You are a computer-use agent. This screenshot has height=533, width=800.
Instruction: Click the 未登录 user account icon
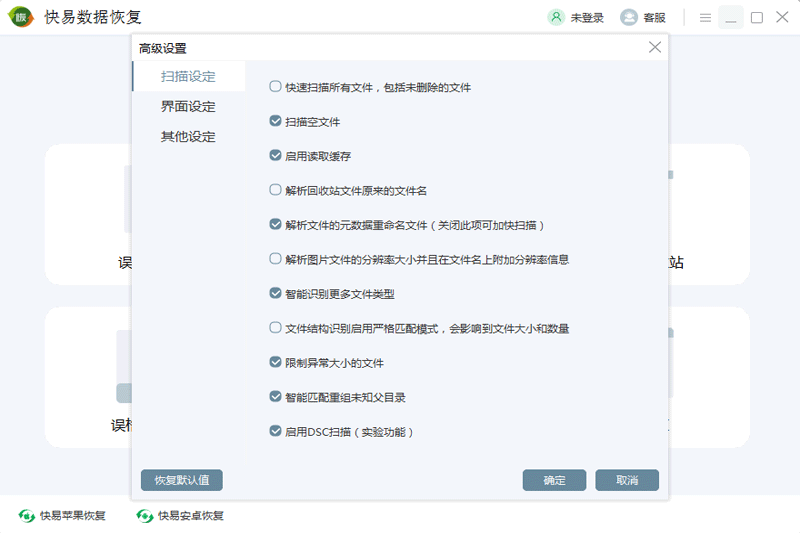click(556, 17)
